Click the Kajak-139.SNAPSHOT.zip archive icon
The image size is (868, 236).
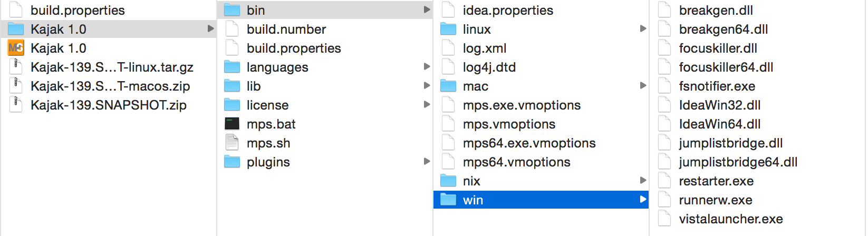(16, 105)
